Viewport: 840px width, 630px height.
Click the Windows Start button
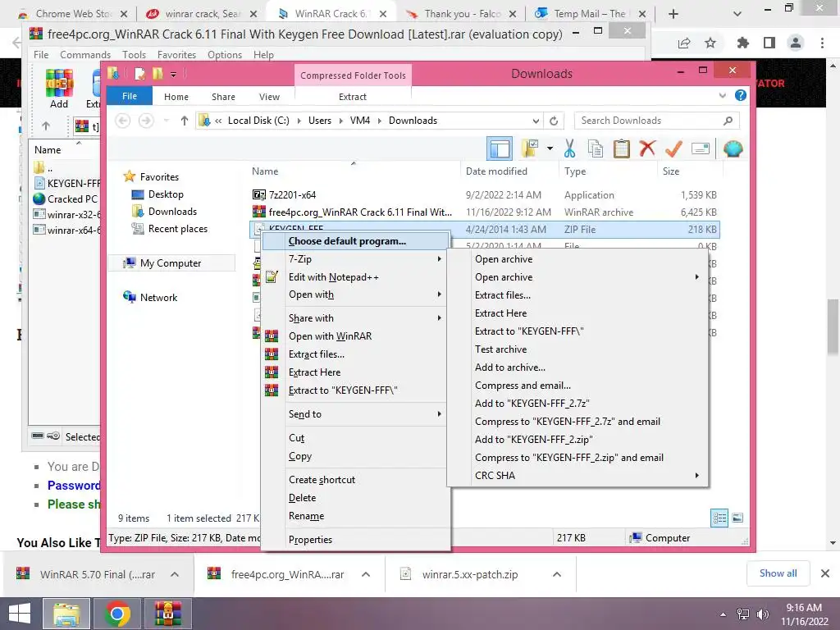pos(20,614)
